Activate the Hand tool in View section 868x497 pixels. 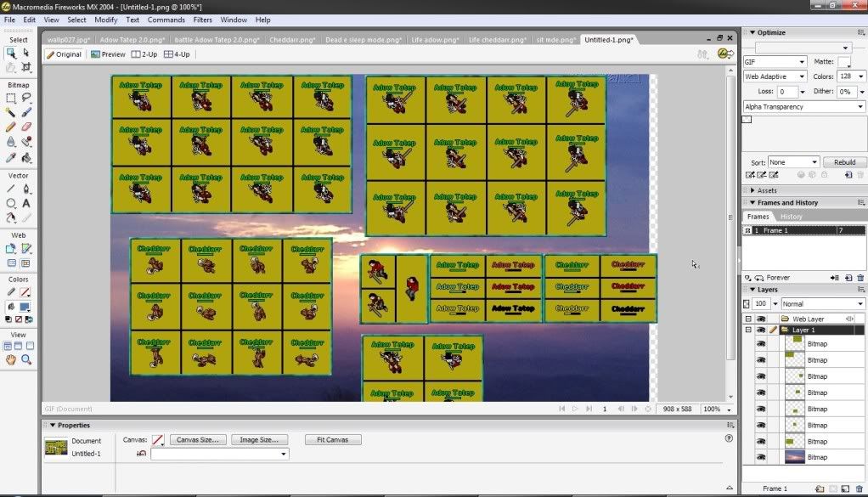pyautogui.click(x=11, y=360)
